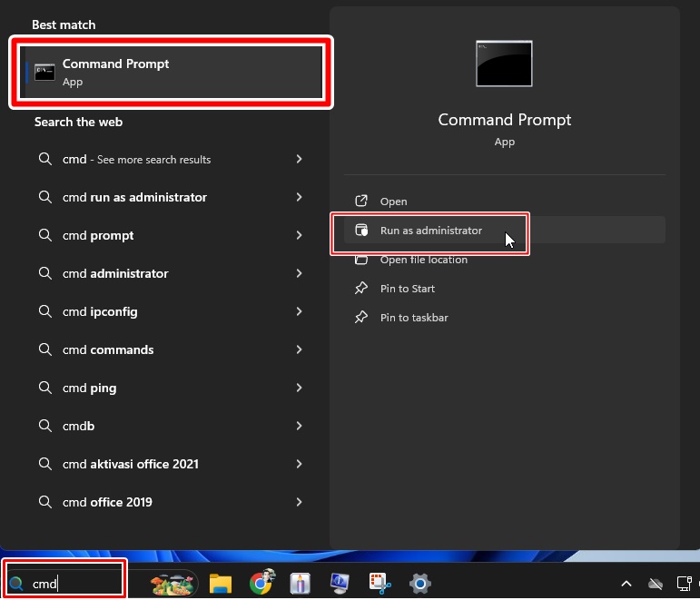This screenshot has width=700, height=600.
Task: Click the Open arrow-box icon
Action: [361, 201]
